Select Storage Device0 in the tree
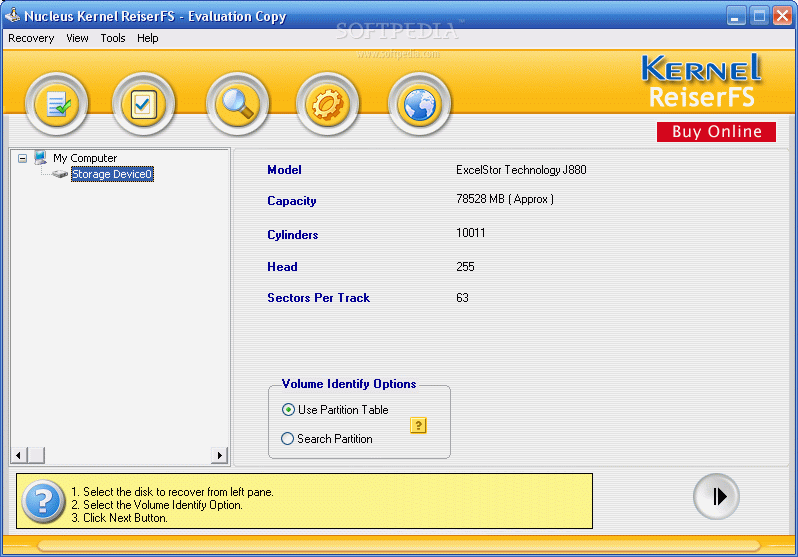The image size is (798, 557). (112, 174)
